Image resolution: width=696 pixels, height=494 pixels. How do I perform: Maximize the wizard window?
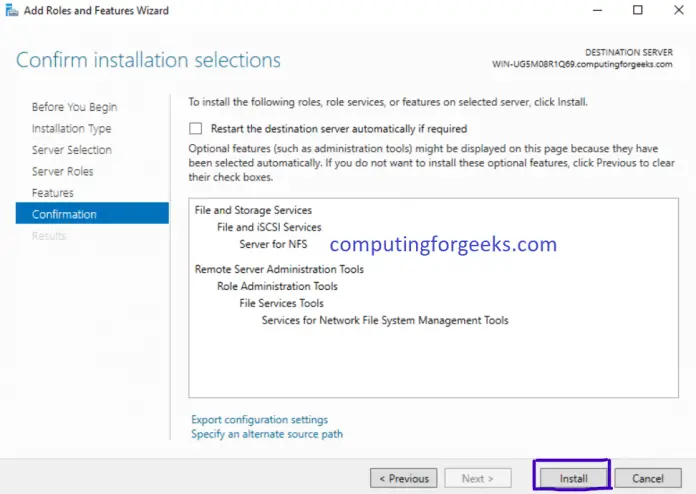click(x=637, y=10)
